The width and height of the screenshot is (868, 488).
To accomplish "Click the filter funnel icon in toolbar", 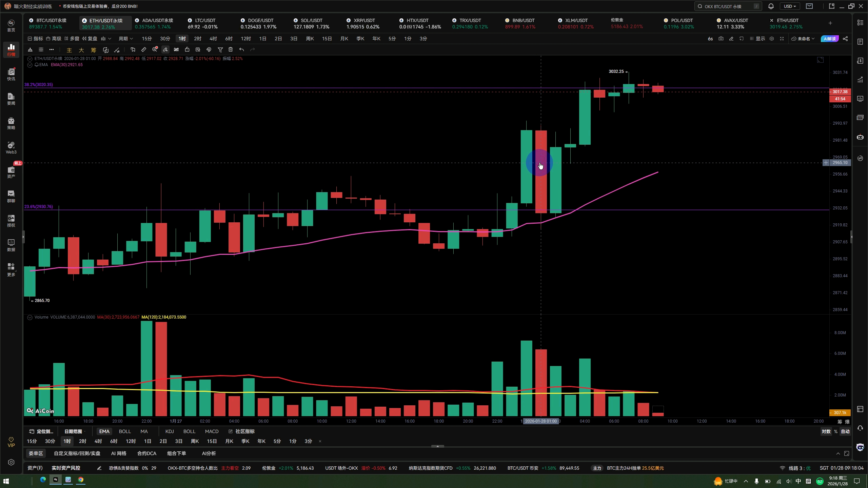I will coord(220,50).
